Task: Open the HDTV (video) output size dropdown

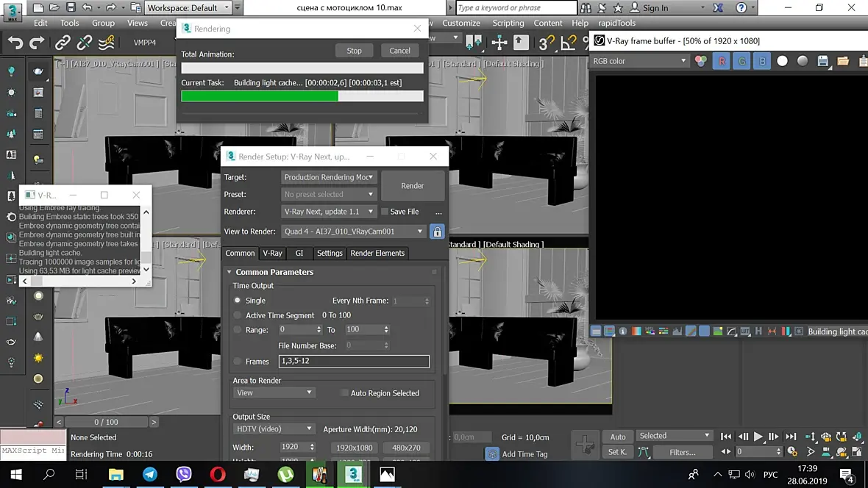Action: (x=274, y=428)
